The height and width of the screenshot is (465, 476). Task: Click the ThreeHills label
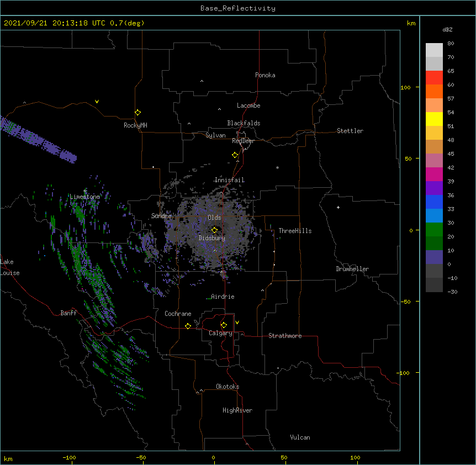295,231
